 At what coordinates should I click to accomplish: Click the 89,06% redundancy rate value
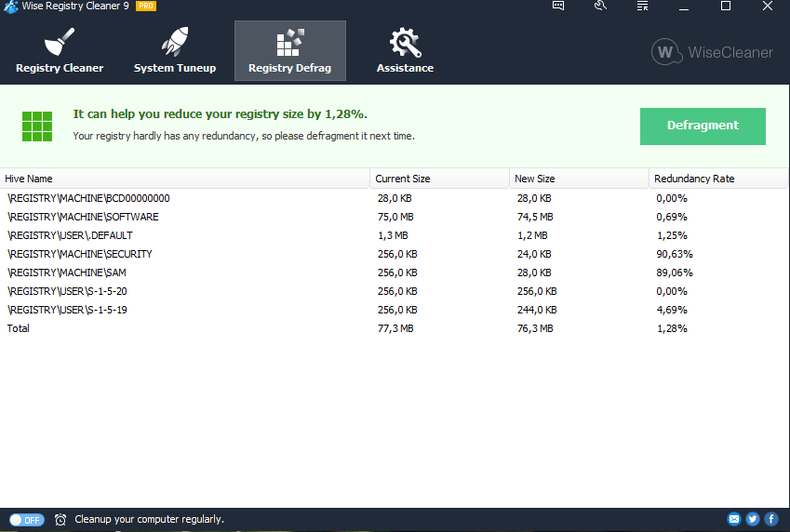[675, 273]
